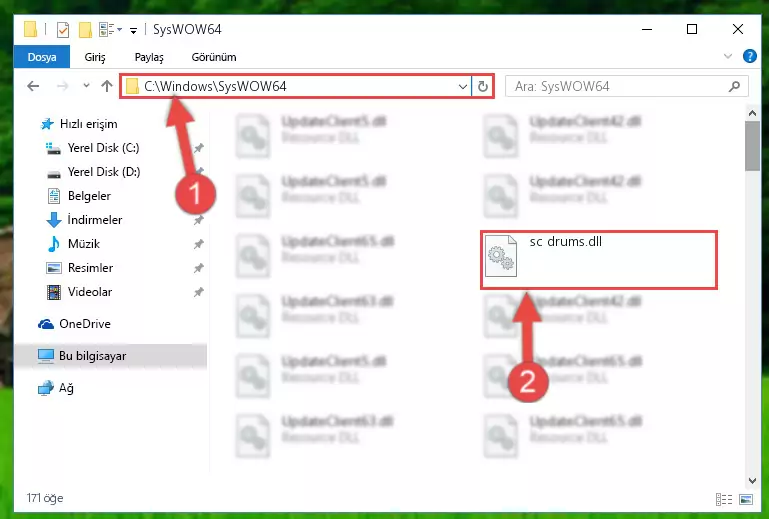Click the search magnifier icon
Viewport: 769px width, 519px height.
(x=734, y=86)
